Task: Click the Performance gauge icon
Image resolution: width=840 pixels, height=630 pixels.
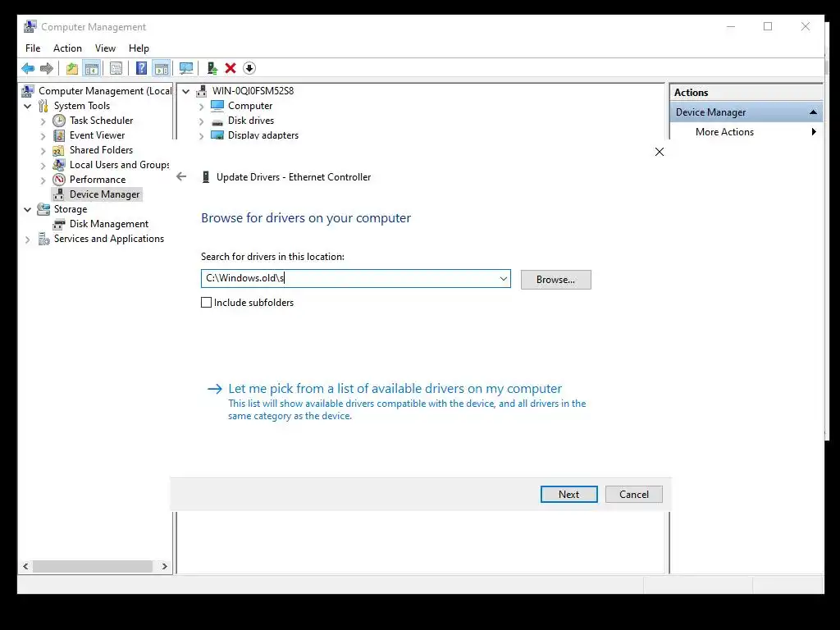Action: coord(59,180)
